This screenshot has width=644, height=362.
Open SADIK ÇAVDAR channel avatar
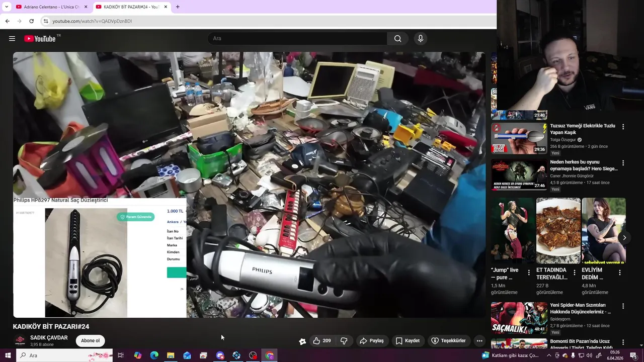click(20, 341)
